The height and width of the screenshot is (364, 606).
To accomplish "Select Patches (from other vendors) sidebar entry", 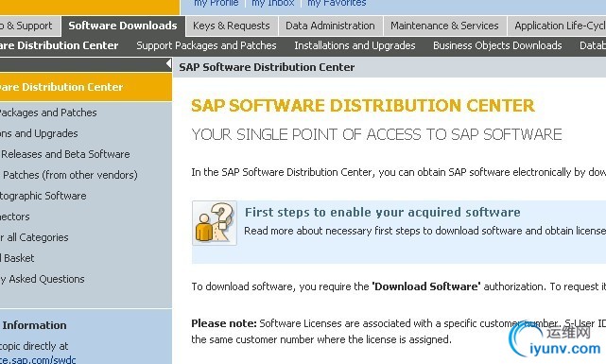I will pos(69,175).
